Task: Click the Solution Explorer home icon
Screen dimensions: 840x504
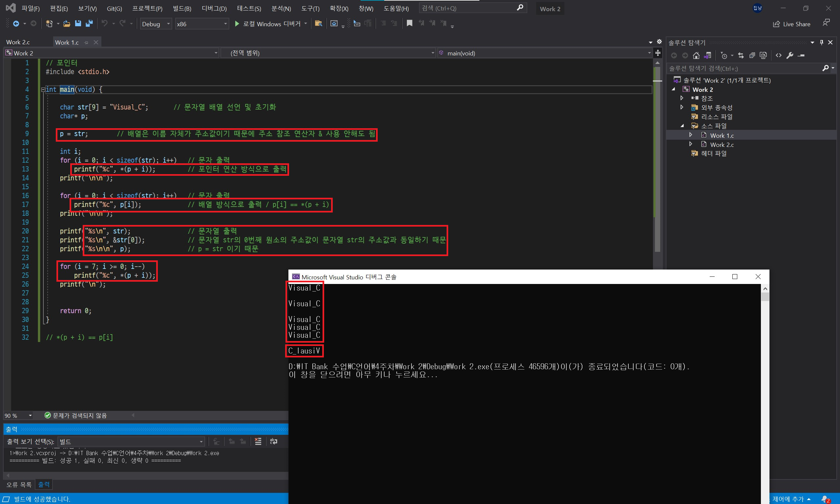Action: (x=696, y=55)
